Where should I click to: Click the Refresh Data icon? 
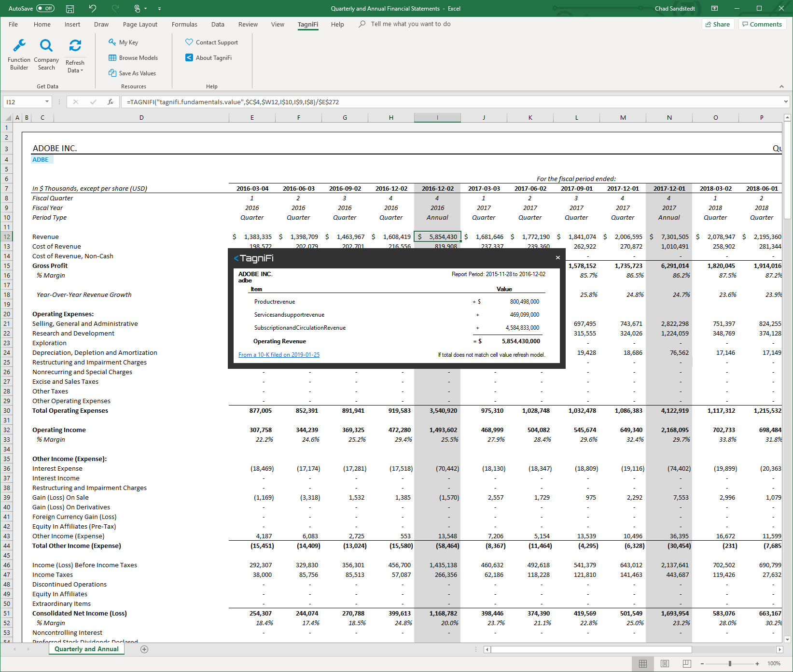coord(75,46)
